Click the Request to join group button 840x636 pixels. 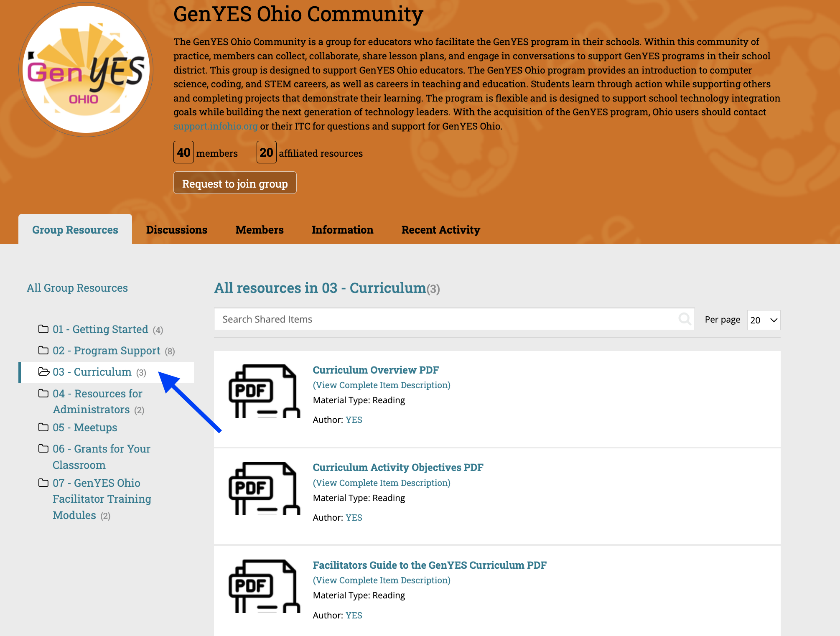(x=235, y=183)
